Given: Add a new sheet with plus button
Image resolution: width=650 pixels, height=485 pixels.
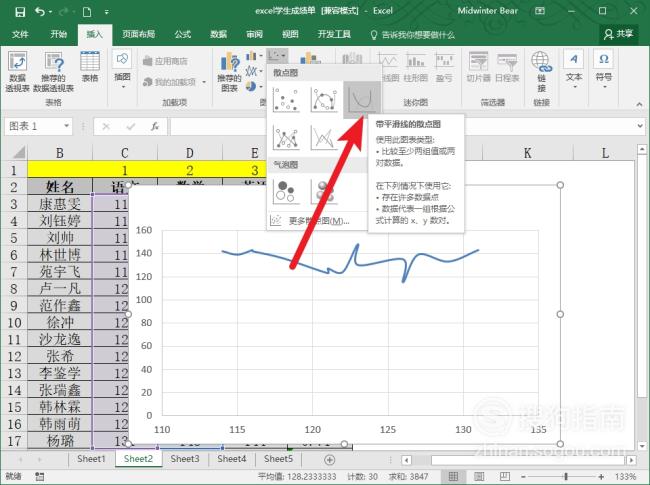Looking at the screenshot, I should coord(330,460).
